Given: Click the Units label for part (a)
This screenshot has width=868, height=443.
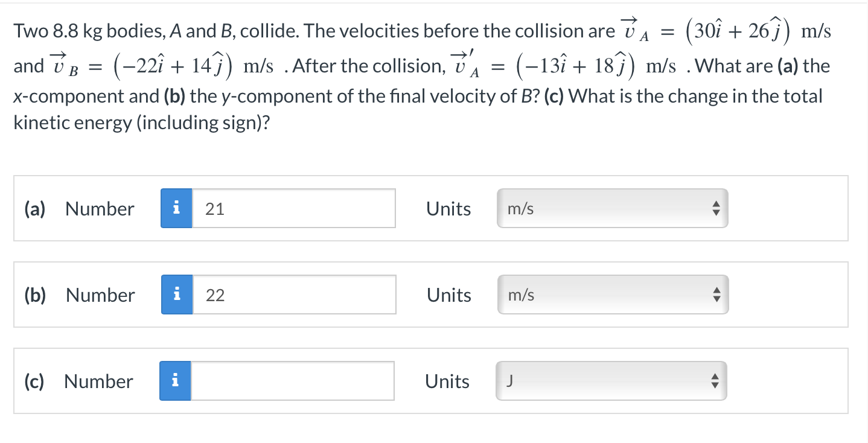Looking at the screenshot, I should point(448,208).
